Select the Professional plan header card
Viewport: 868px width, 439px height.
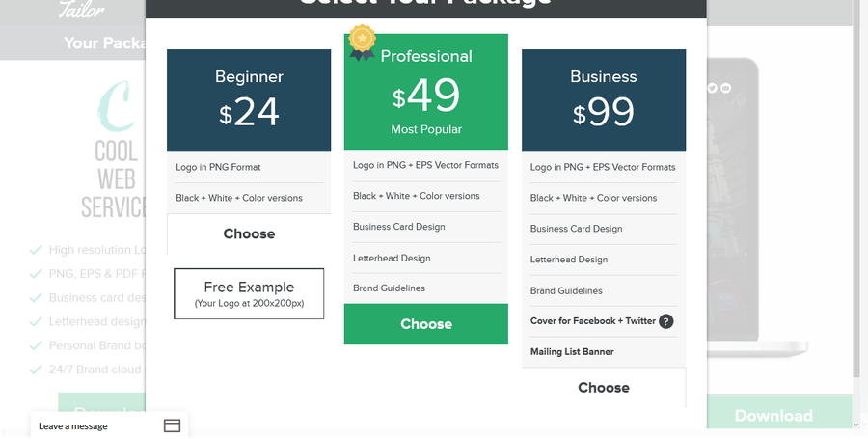[426, 92]
